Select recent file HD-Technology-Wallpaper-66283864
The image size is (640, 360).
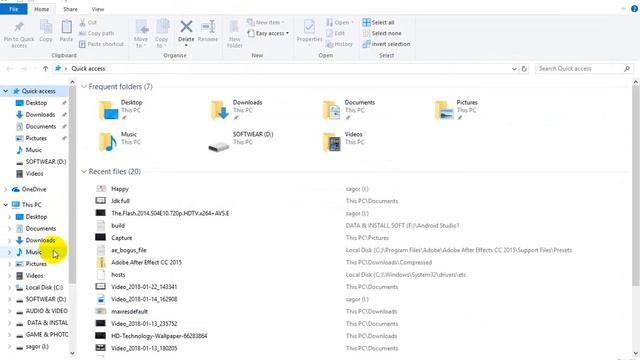tap(159, 336)
